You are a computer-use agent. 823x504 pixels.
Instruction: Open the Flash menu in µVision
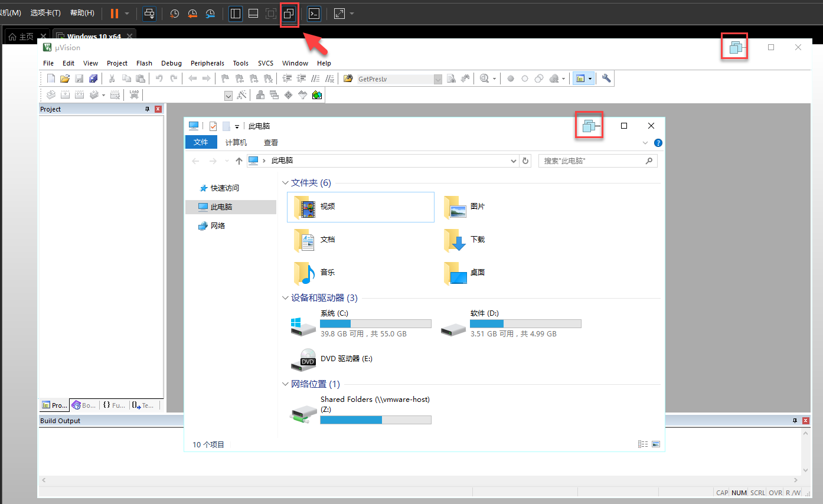tap(144, 63)
